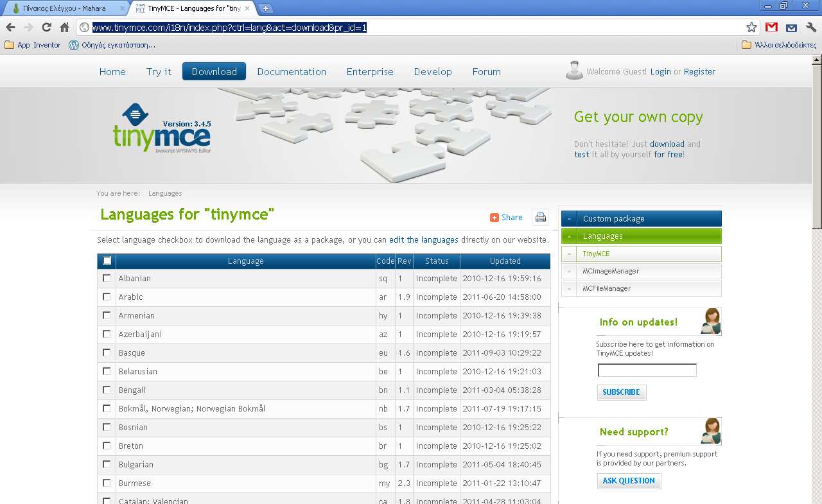
Task: Click the for free link in banner
Action: 668,155
